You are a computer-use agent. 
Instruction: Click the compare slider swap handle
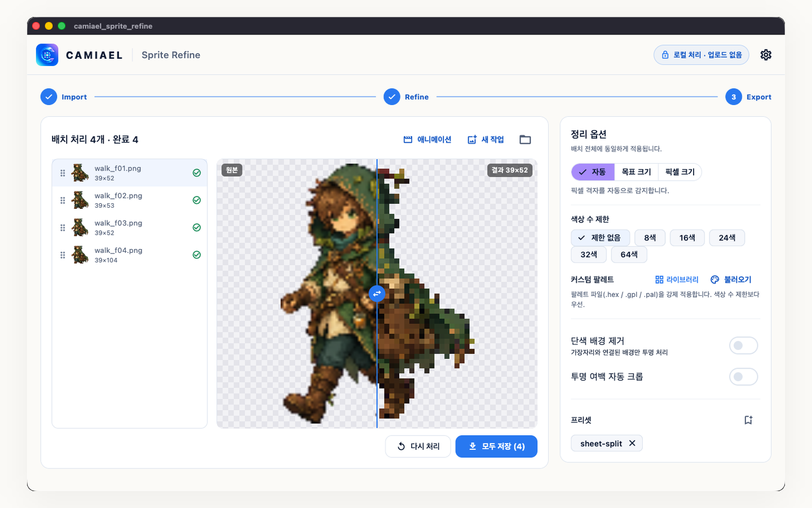(377, 294)
